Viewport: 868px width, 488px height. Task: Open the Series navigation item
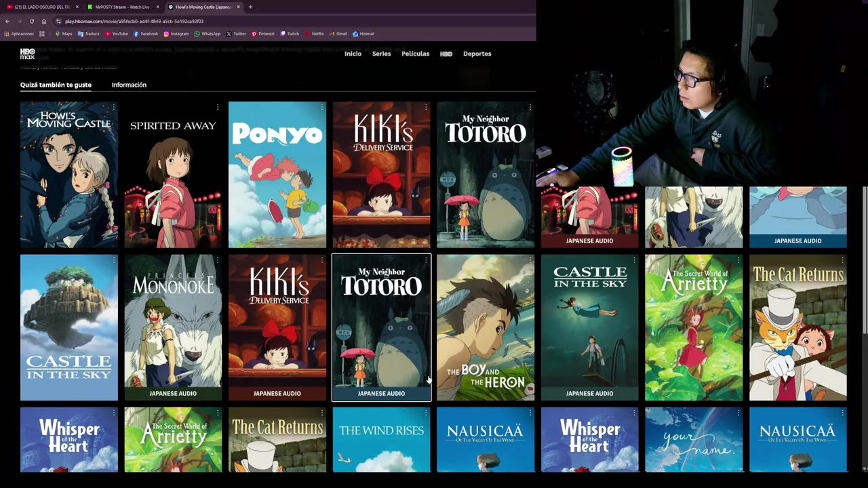tap(381, 54)
